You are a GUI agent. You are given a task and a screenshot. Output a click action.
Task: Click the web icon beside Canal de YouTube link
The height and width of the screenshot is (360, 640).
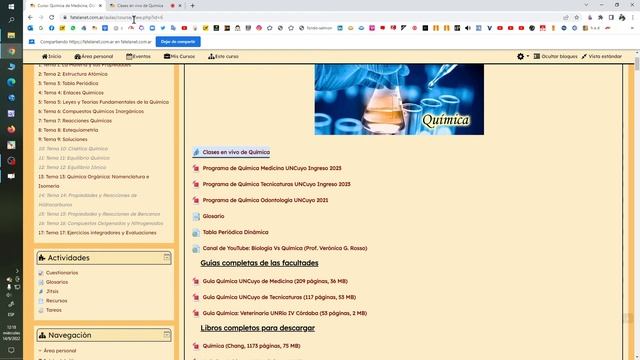pos(196,248)
